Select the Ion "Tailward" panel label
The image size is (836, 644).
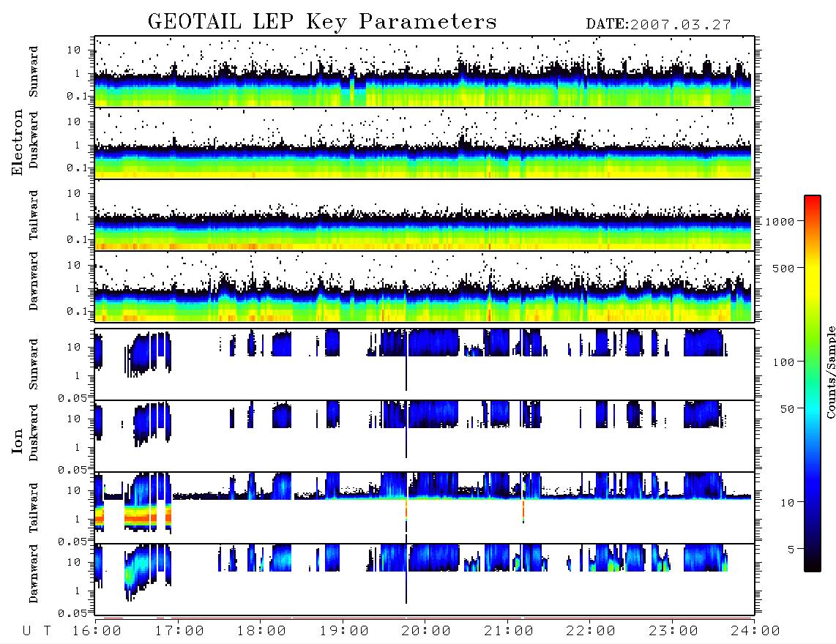pos(34,508)
